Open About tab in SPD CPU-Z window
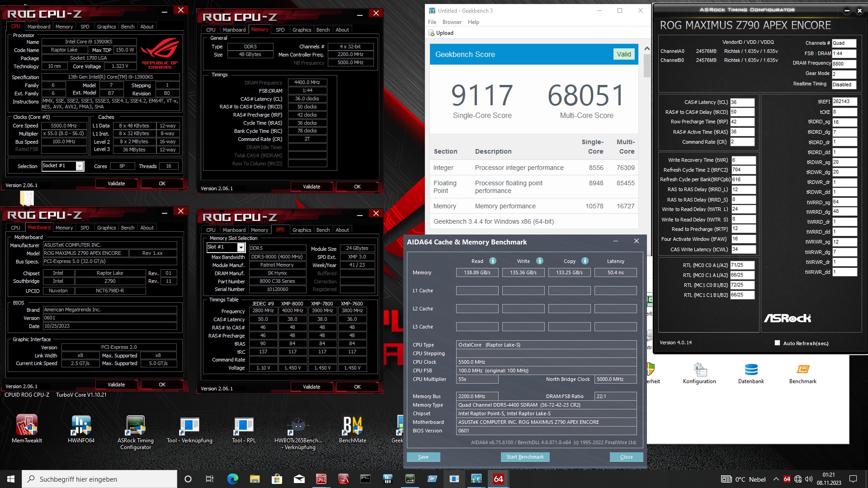Screen dimensions: 868x488 (x=342, y=230)
